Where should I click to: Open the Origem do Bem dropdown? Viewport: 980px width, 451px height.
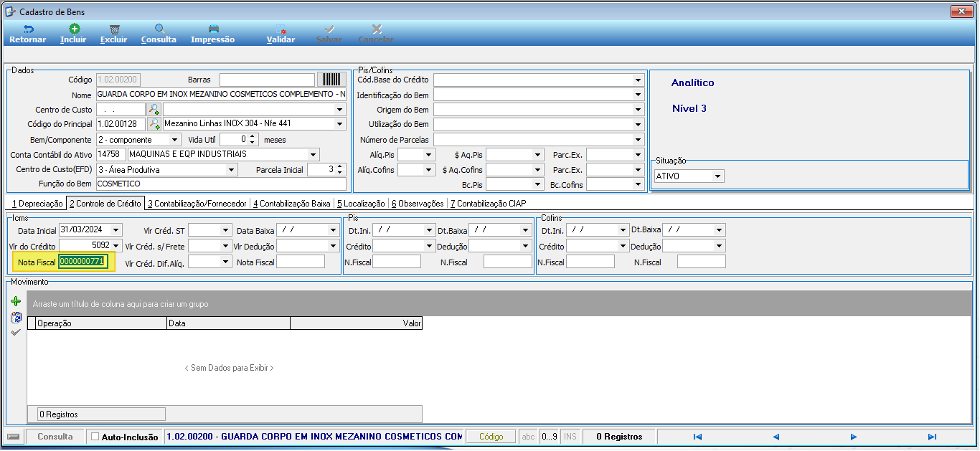(x=638, y=110)
